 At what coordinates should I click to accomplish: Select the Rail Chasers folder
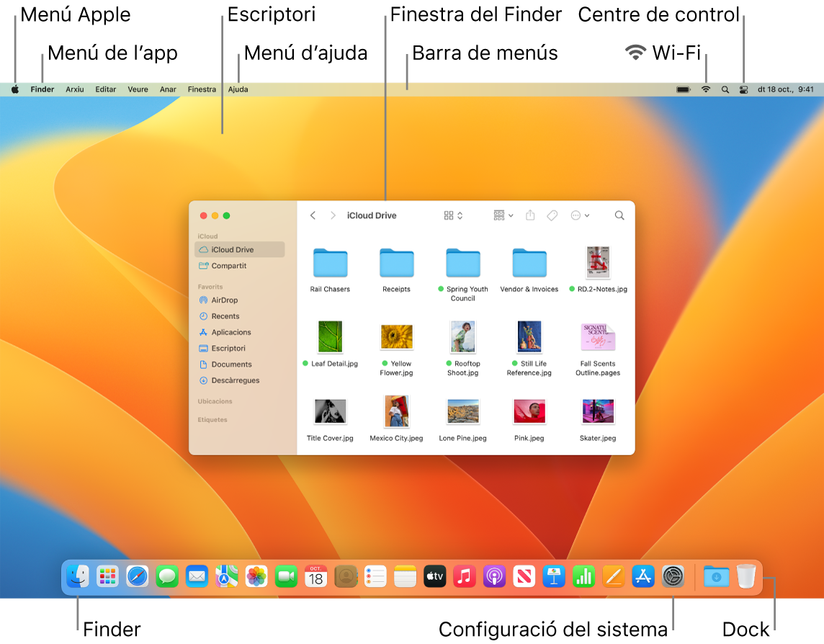pos(330,269)
